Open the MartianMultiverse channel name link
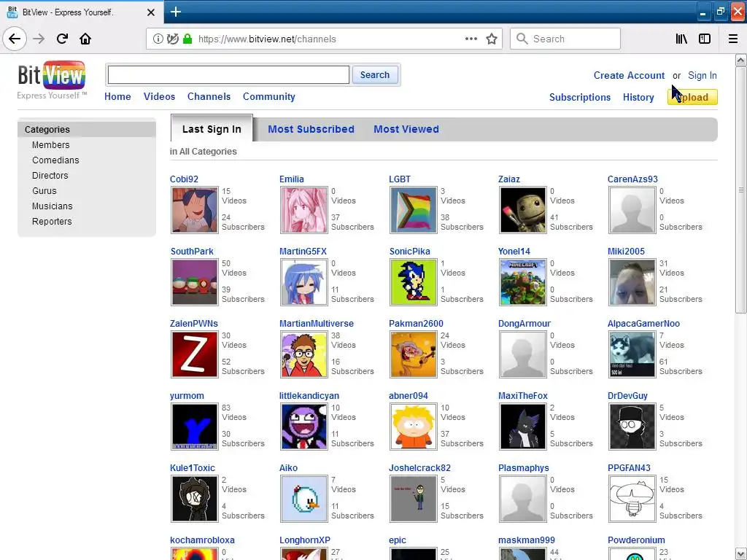Viewport: 747px width, 560px height. click(317, 323)
